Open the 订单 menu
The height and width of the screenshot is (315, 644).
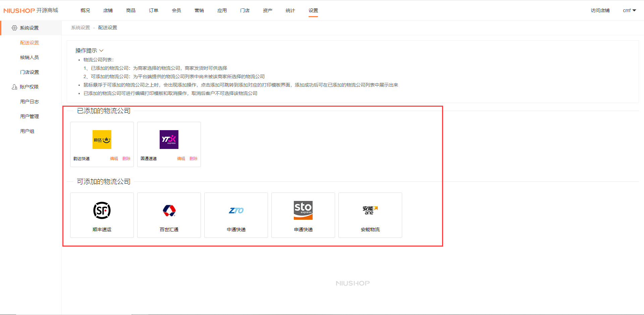(x=154, y=10)
